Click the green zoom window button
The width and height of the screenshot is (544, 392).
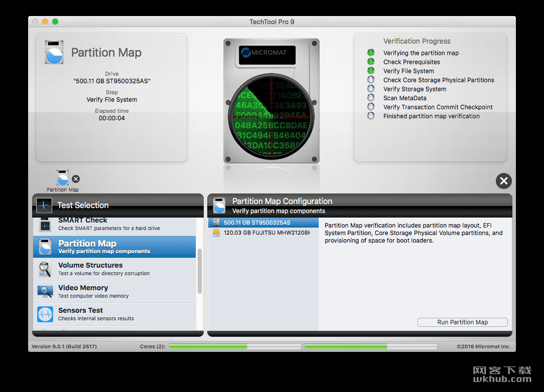tap(55, 22)
